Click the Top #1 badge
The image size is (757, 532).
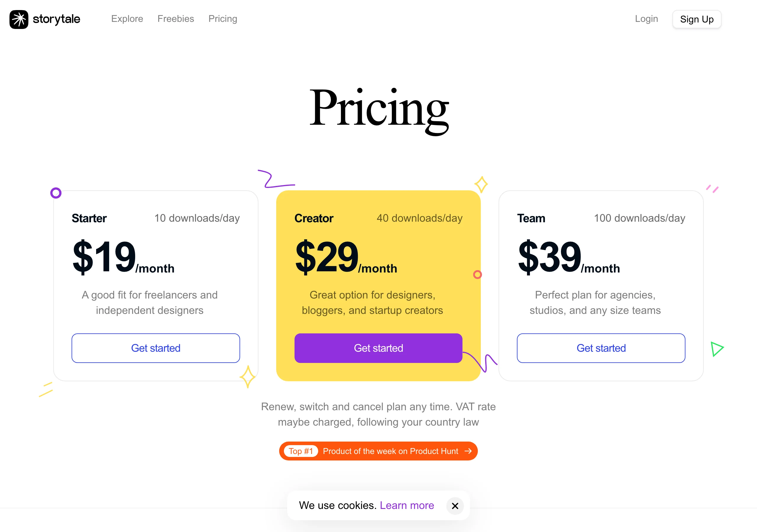tap(301, 451)
